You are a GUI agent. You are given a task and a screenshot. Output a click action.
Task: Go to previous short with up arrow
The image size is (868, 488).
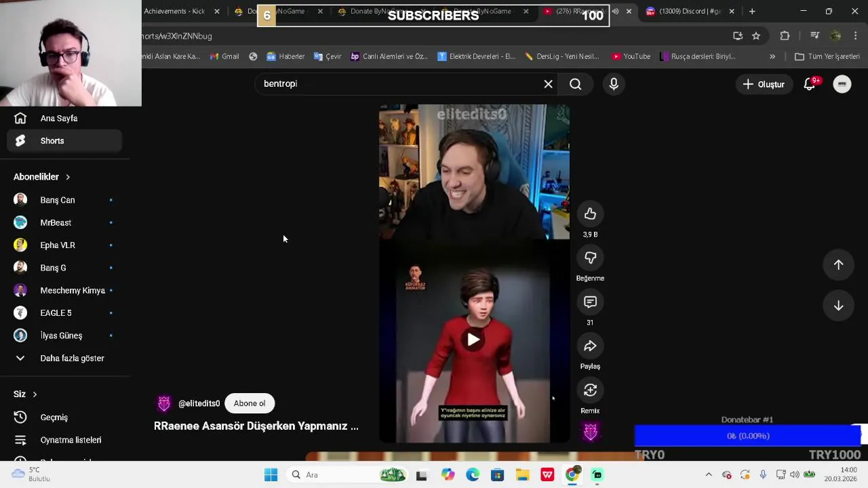pyautogui.click(x=838, y=265)
